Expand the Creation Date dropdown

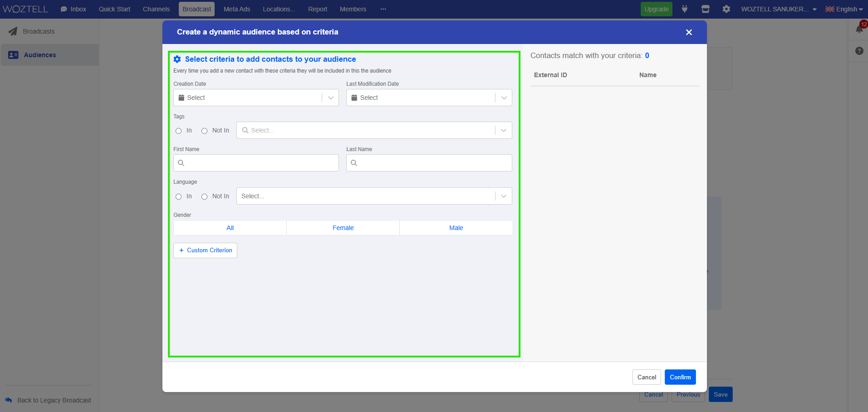tap(331, 98)
